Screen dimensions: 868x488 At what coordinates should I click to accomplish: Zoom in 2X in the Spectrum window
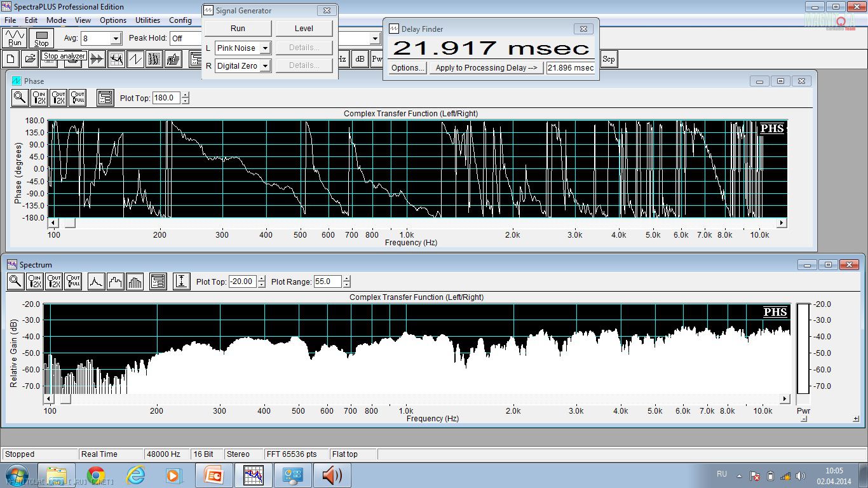point(34,281)
